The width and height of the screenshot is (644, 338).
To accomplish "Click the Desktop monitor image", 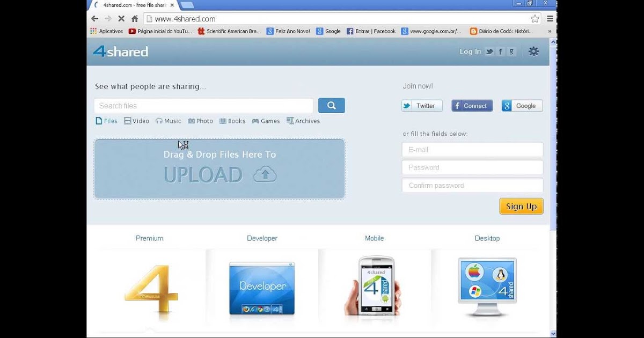I will pyautogui.click(x=487, y=287).
